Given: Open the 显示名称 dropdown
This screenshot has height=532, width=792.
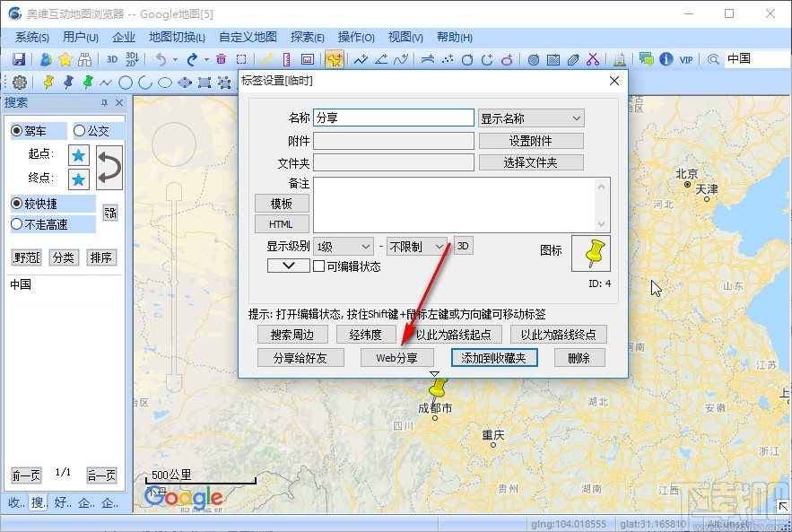Looking at the screenshot, I should tap(531, 118).
